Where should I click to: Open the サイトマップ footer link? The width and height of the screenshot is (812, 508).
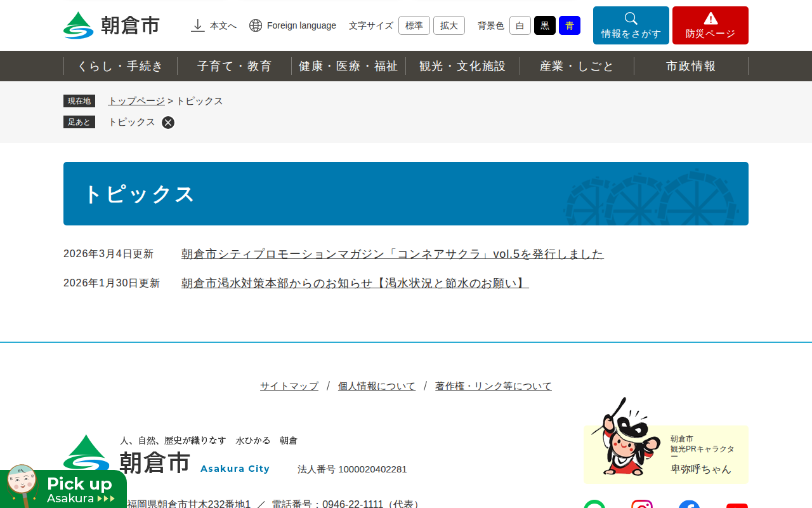point(289,386)
